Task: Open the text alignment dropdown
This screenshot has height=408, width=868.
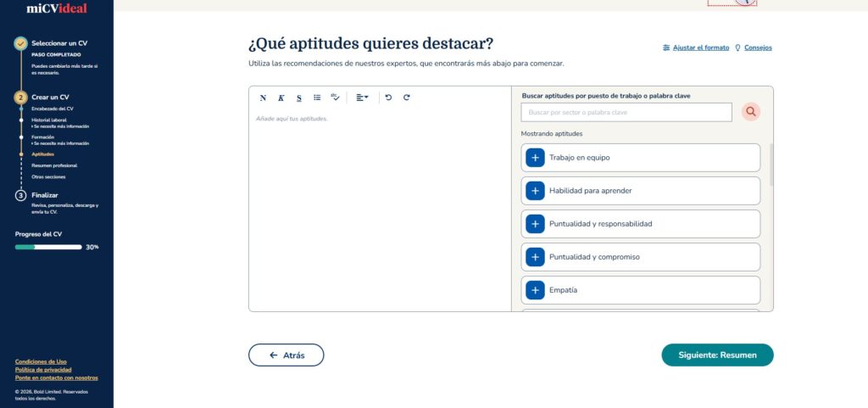Action: click(x=363, y=98)
